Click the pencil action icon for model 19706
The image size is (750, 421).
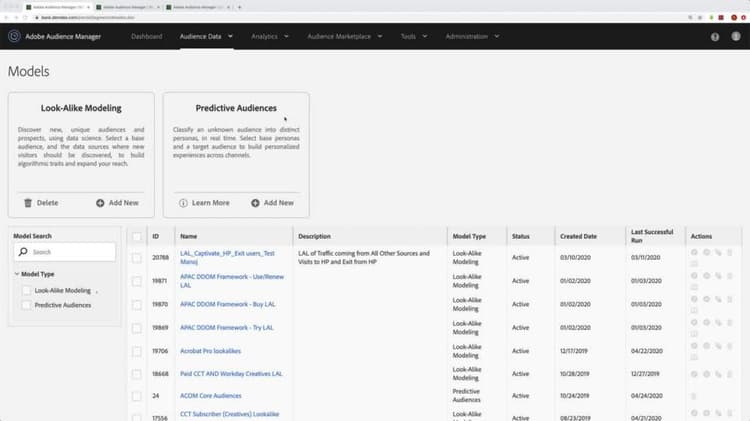tap(718, 346)
